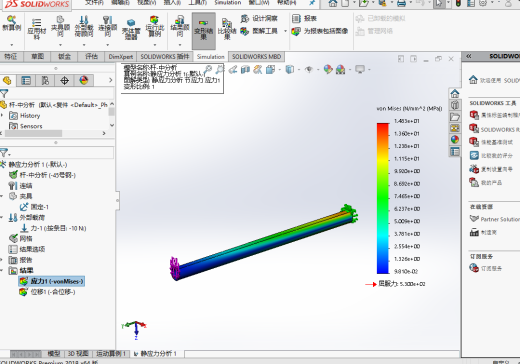Screen dimensions: 520x364
Task: Click the Section View icon in viewport toolbar
Action: (x=245, y=69)
